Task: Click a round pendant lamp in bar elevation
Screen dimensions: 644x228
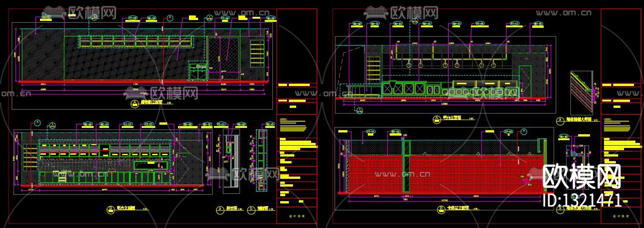Action: 409,66
